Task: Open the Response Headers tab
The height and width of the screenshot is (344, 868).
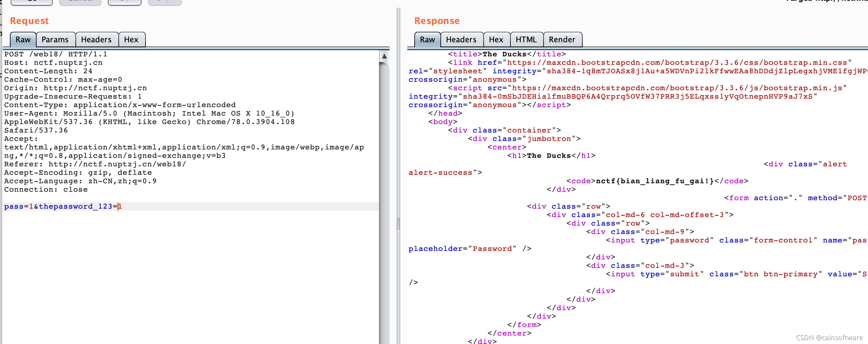Action: click(461, 39)
